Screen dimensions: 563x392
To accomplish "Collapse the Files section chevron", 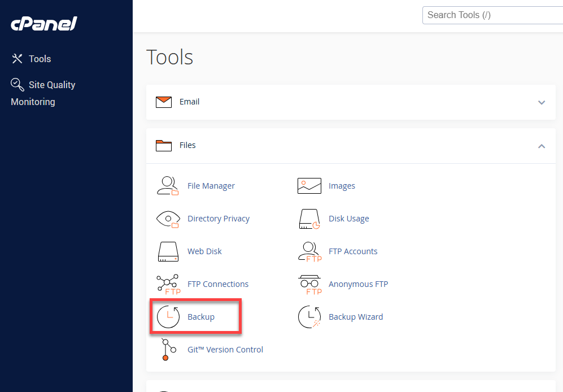I will pyautogui.click(x=542, y=146).
